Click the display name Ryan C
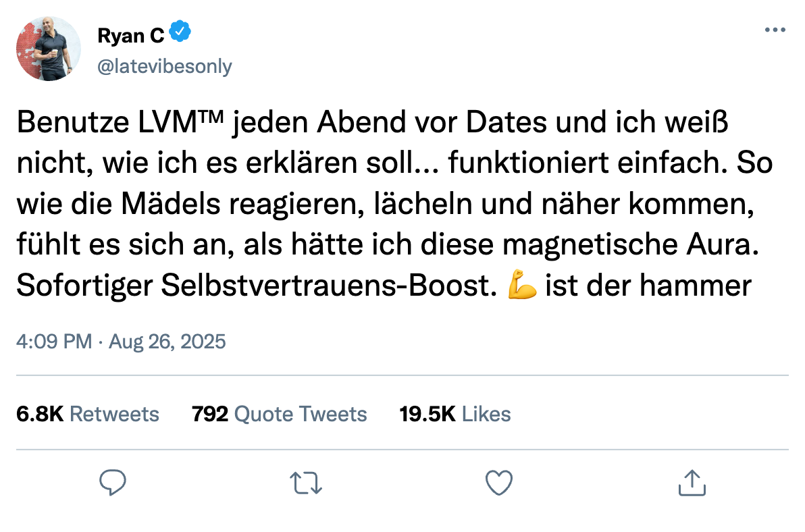Image resolution: width=805 pixels, height=532 pixels. pyautogui.click(x=131, y=36)
